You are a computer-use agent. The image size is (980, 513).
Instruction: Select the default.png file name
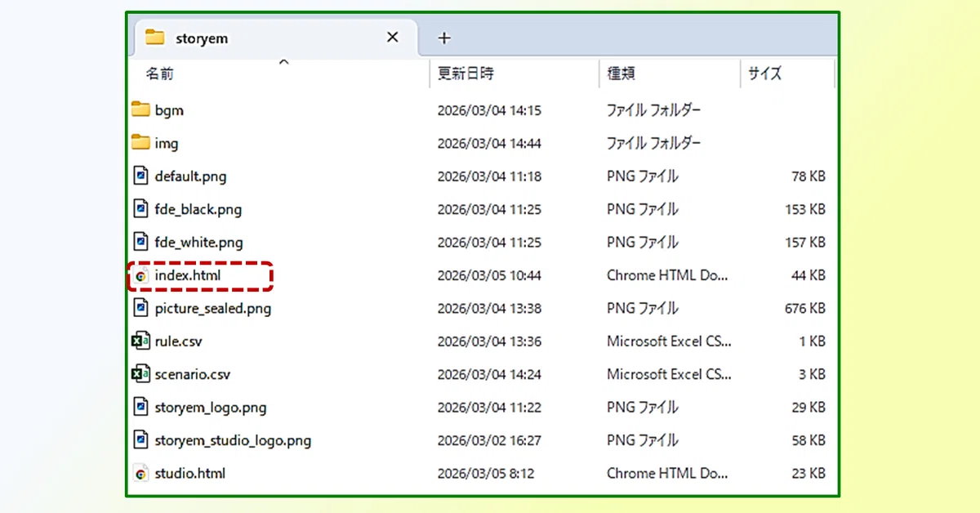click(x=190, y=176)
